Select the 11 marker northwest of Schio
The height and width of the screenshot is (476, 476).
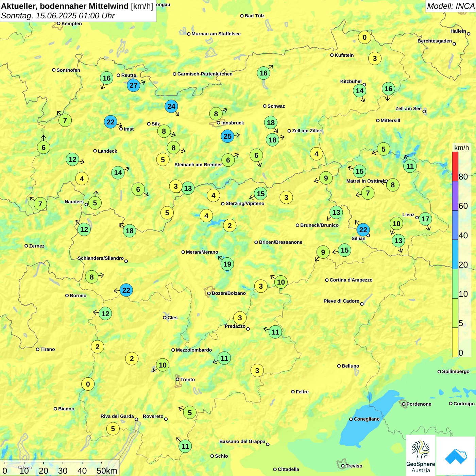185,446
